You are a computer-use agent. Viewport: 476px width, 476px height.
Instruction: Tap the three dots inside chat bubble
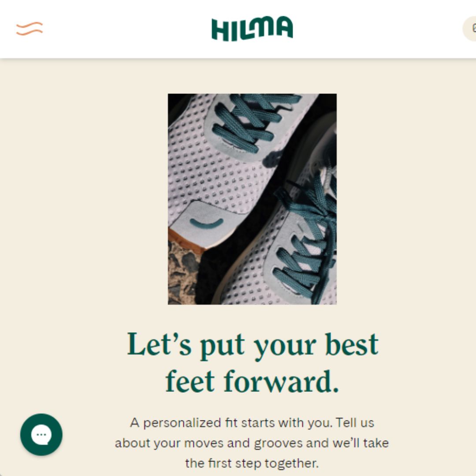pos(41,435)
